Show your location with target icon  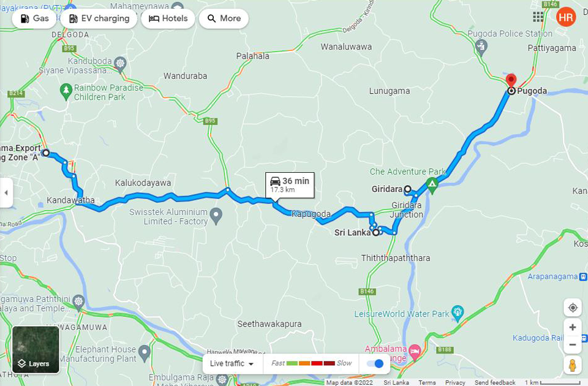tap(573, 308)
